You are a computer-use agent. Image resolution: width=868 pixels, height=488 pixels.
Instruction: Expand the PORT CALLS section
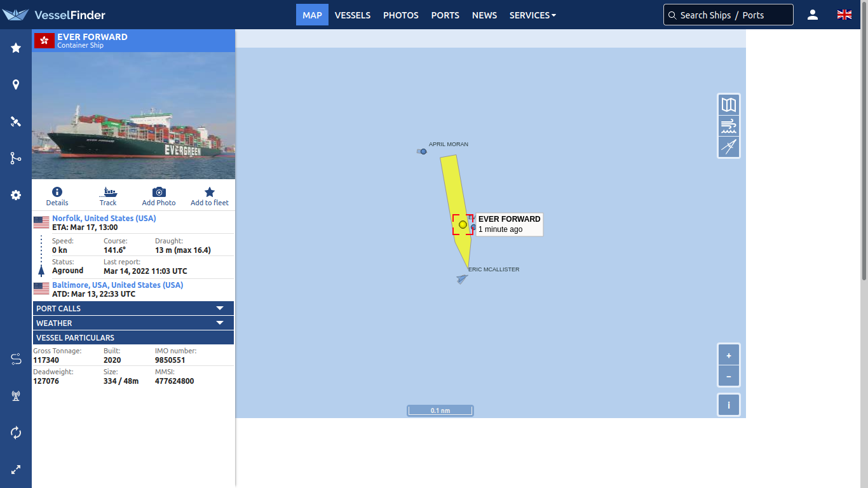[133, 308]
